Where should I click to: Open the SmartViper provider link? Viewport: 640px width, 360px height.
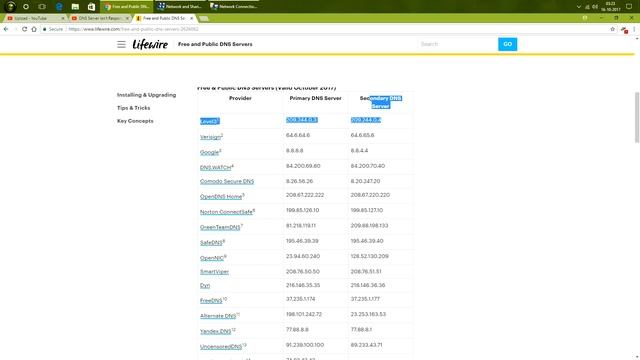tap(214, 271)
